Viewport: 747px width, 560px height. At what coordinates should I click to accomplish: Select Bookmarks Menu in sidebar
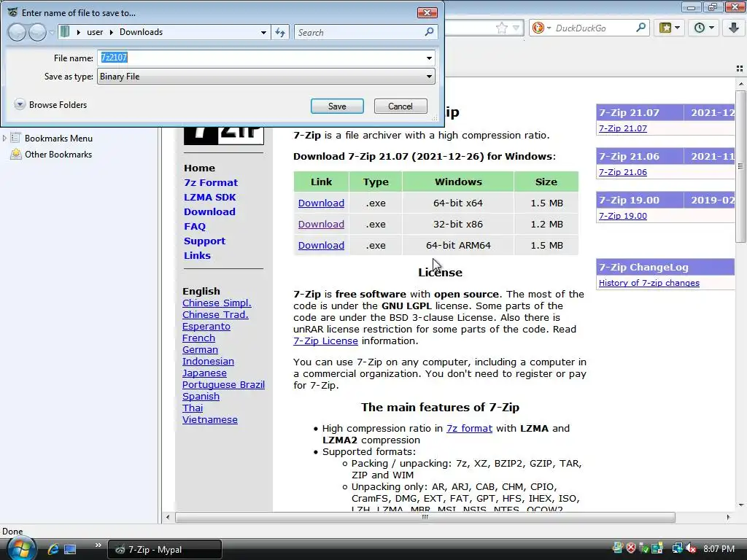point(58,138)
